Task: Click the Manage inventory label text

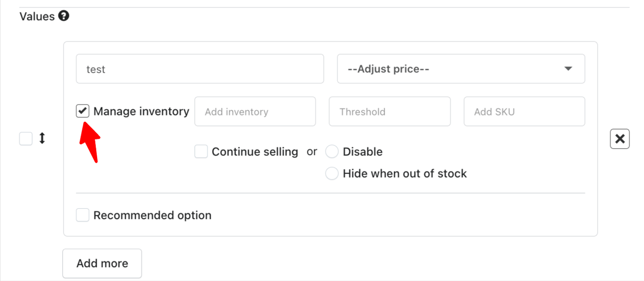Action: [141, 112]
